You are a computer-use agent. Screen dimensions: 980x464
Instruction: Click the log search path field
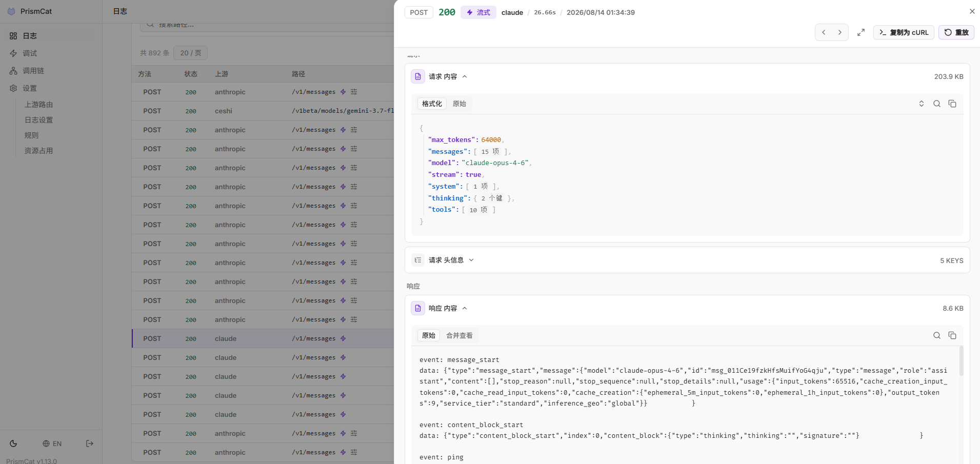tap(267, 25)
